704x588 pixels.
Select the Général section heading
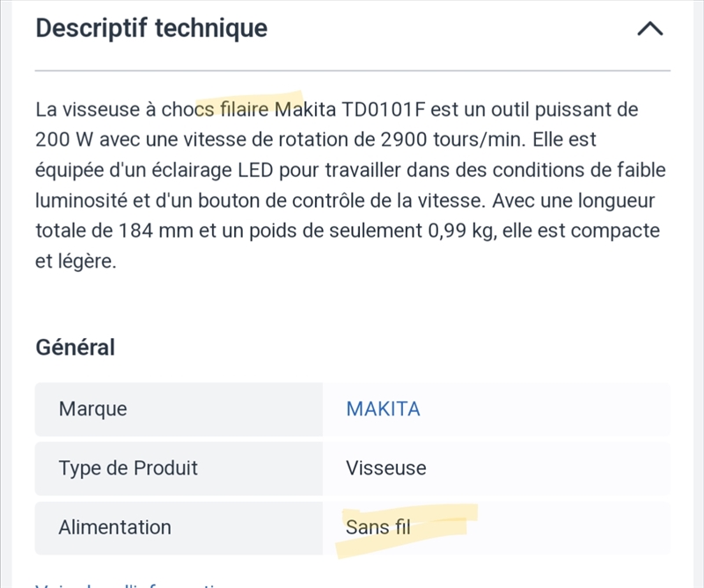(x=75, y=347)
